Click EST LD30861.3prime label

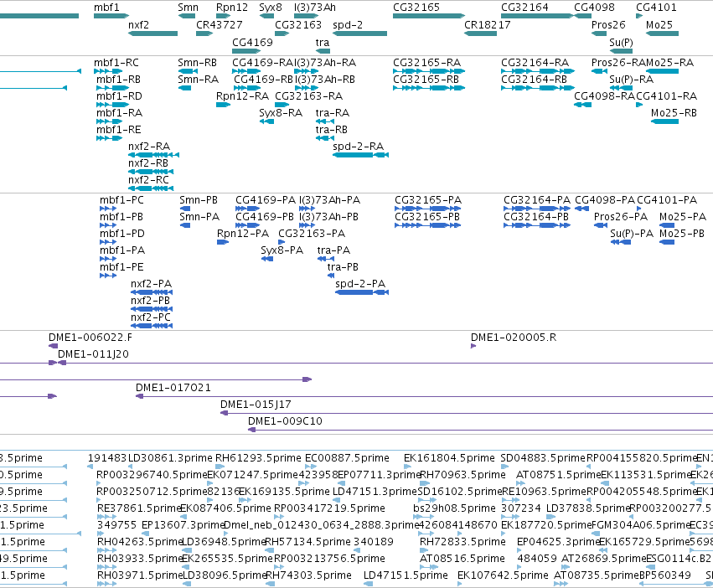tap(170, 458)
